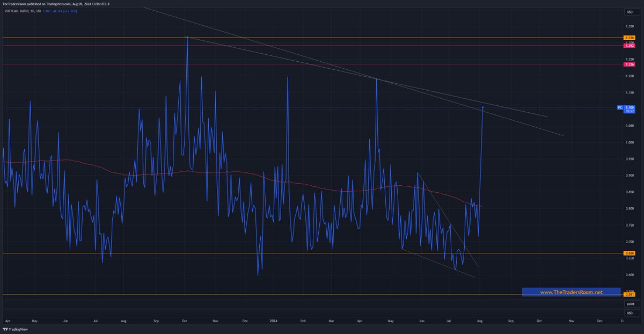Click the pink 1.236 price level label
The image size is (644, 334).
629,64
